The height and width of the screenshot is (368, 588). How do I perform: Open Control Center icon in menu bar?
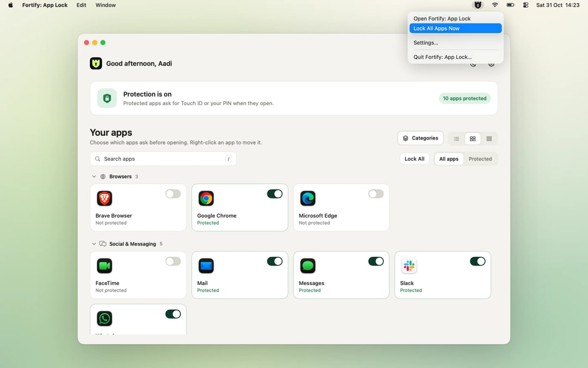(x=526, y=5)
